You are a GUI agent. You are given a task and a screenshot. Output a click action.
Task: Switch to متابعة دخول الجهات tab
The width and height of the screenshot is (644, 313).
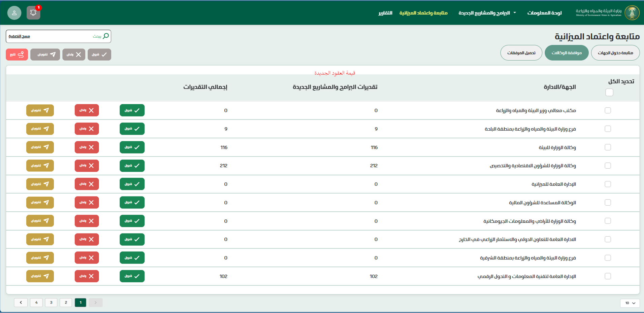(x=615, y=53)
